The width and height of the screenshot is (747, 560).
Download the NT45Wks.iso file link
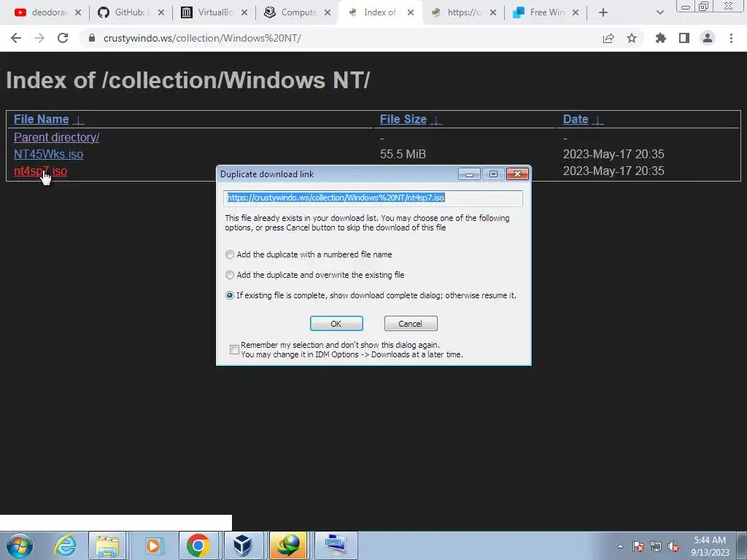click(x=49, y=155)
